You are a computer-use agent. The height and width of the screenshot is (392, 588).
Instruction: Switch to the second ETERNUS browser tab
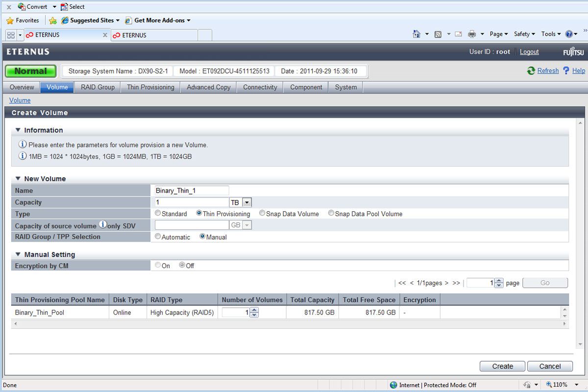click(x=154, y=35)
